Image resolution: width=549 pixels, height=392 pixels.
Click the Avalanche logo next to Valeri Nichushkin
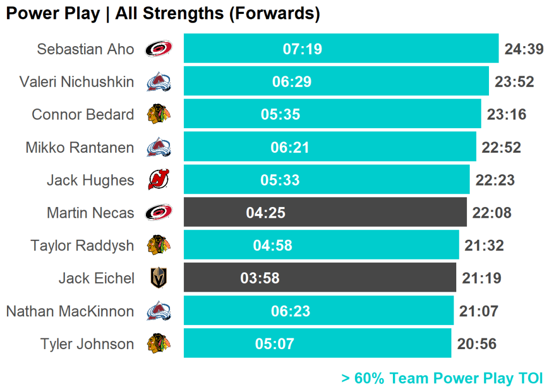click(159, 82)
